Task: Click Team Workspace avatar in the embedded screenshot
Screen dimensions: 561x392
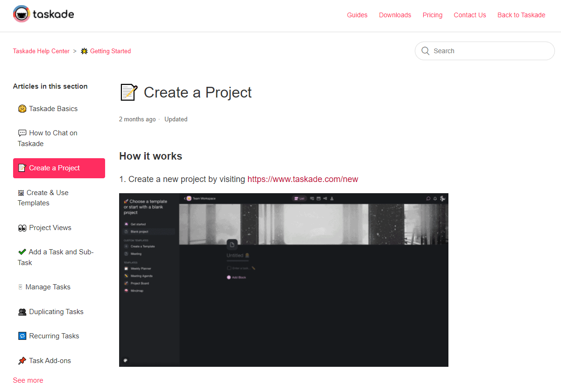Action: coord(189,198)
